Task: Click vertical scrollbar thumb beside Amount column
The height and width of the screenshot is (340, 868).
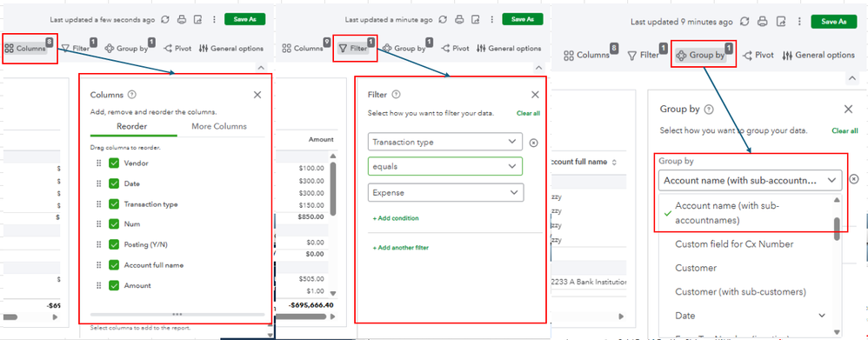Action: pyautogui.click(x=333, y=189)
